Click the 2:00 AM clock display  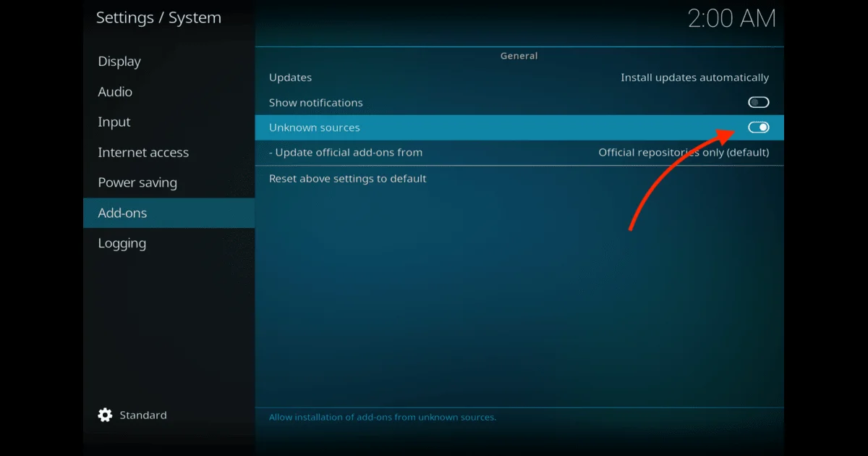coord(731,19)
